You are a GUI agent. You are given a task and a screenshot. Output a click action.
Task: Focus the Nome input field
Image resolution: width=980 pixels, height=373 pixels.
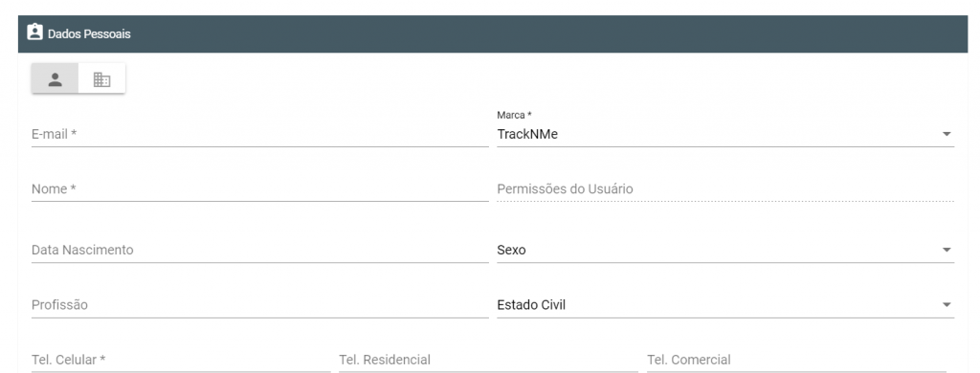(260, 188)
